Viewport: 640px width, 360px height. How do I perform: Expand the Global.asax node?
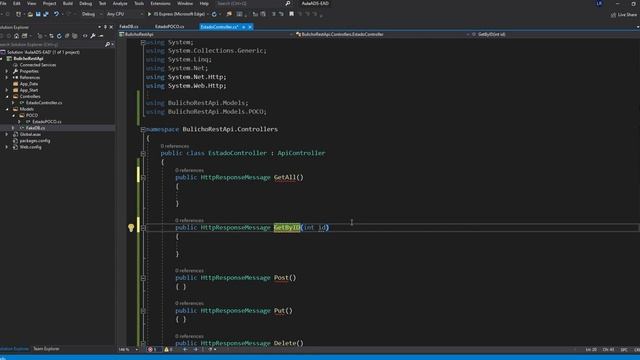pyautogui.click(x=7, y=134)
